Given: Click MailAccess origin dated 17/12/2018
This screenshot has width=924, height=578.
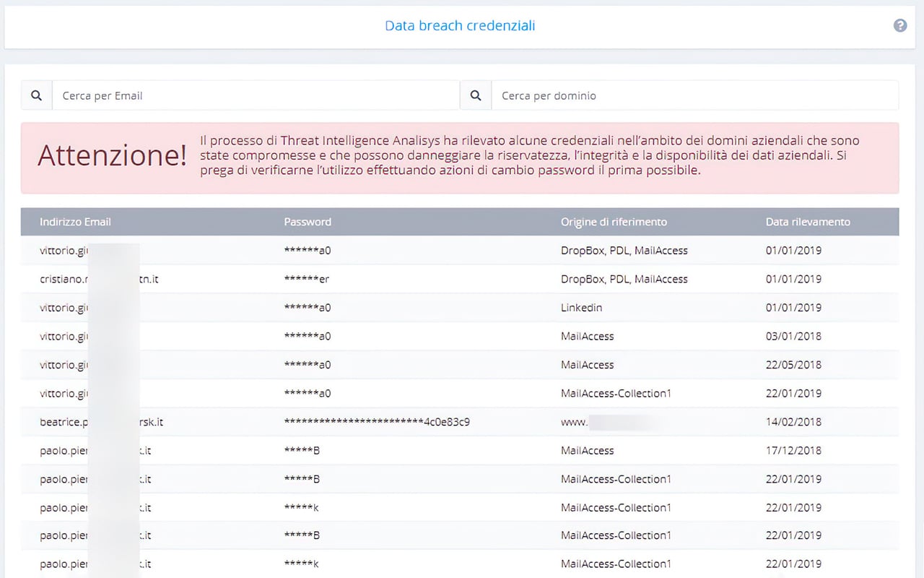Looking at the screenshot, I should 587,450.
